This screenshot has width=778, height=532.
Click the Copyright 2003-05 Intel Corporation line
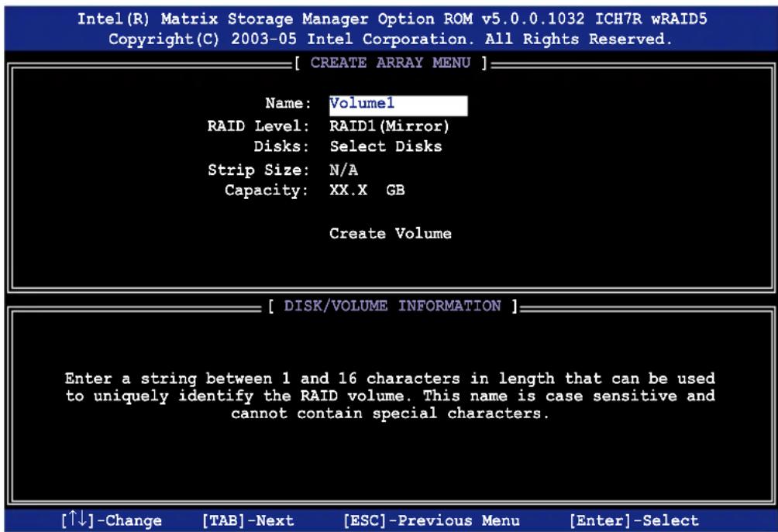pyautogui.click(x=391, y=39)
